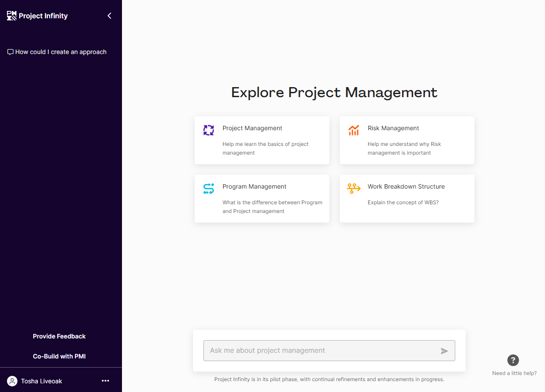Focus the 'Ask me about project management' input
This screenshot has width=545, height=392.
pos(329,351)
